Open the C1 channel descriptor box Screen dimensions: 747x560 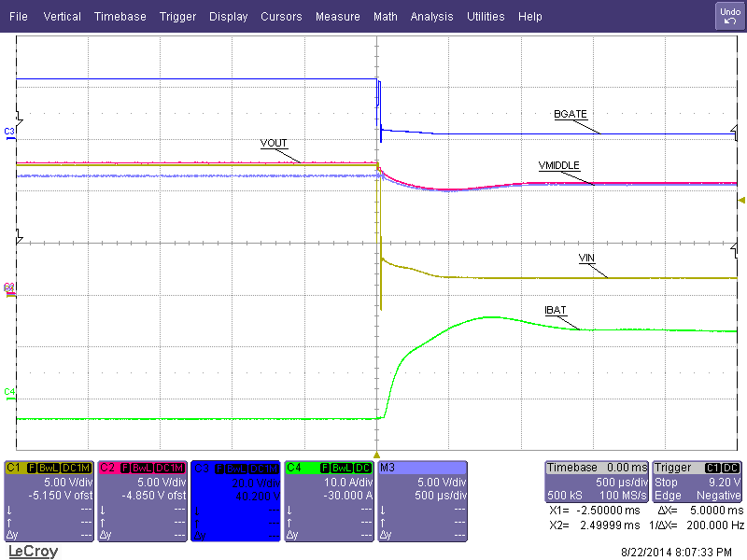49,500
